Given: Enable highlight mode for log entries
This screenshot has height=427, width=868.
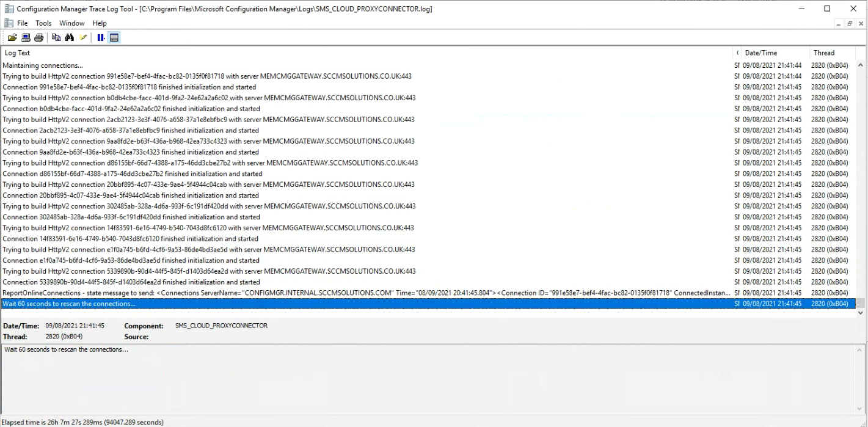Looking at the screenshot, I should [x=83, y=37].
